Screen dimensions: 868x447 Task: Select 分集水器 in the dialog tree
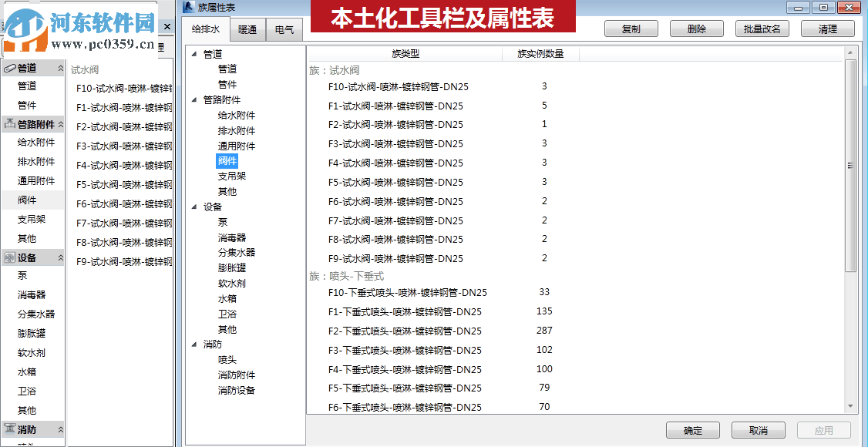tap(237, 252)
